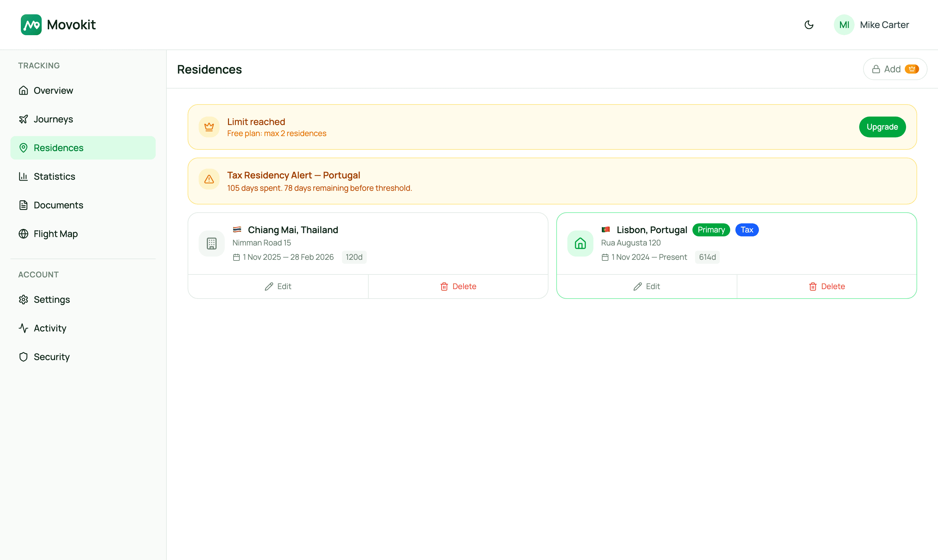
Task: Click 105 days spent alert message
Action: tap(319, 188)
